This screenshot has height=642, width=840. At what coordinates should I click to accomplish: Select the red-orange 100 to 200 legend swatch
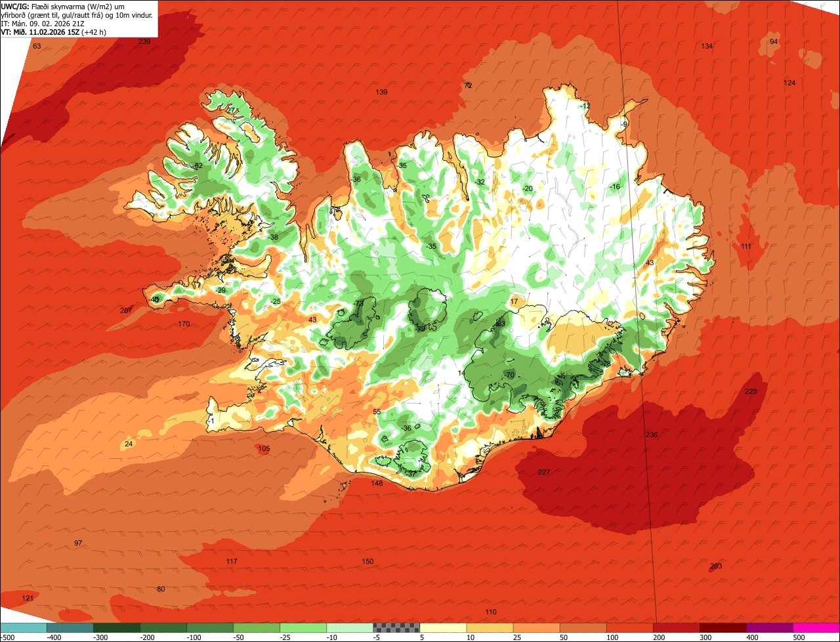tap(629, 628)
